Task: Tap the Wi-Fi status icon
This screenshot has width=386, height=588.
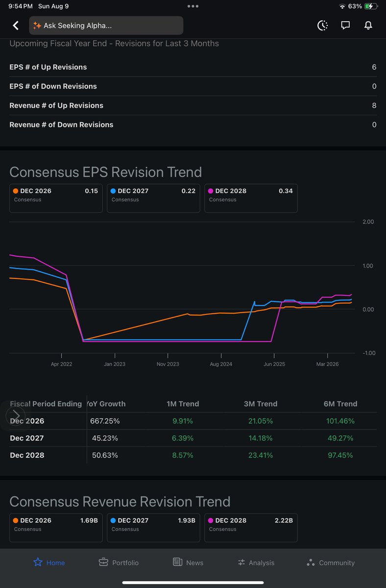Action: click(x=342, y=6)
